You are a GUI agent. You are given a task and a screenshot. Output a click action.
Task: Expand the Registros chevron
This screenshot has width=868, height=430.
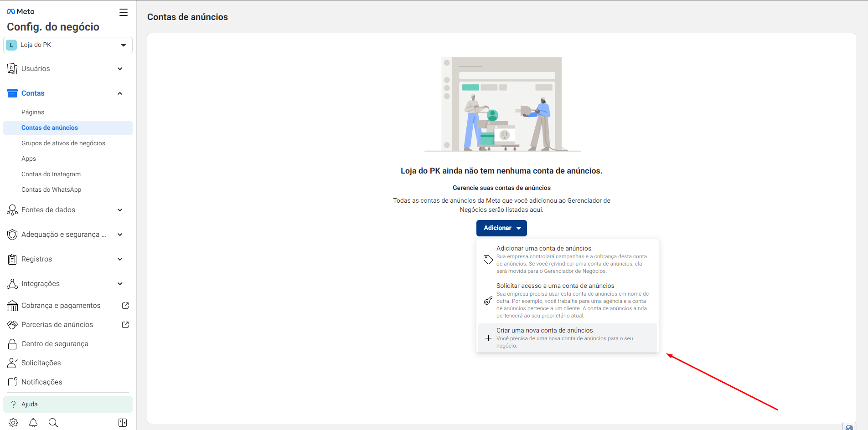tap(120, 259)
